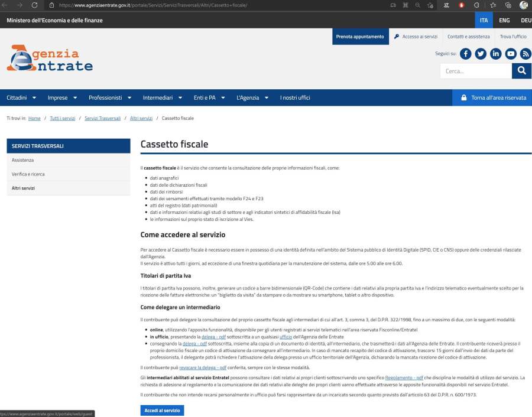Open the LinkedIn social icon
Image resolution: width=532 pixels, height=417 pixels.
[496, 54]
